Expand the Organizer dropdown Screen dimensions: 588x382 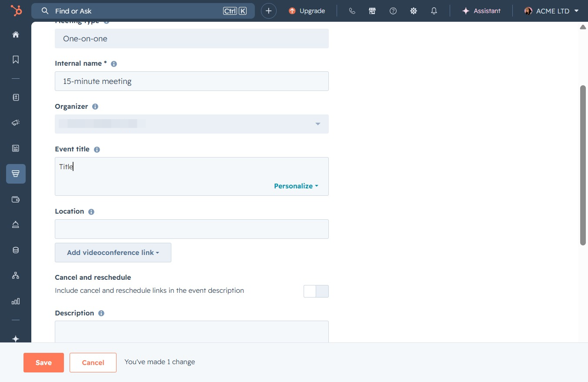click(192, 124)
